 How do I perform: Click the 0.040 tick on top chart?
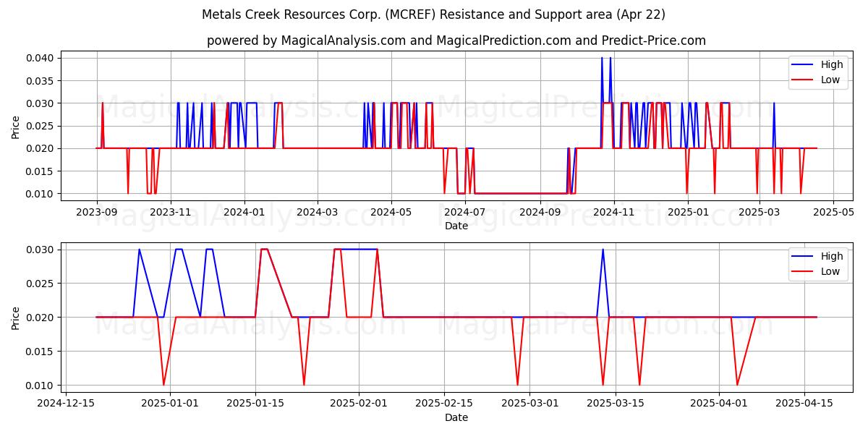pos(41,58)
